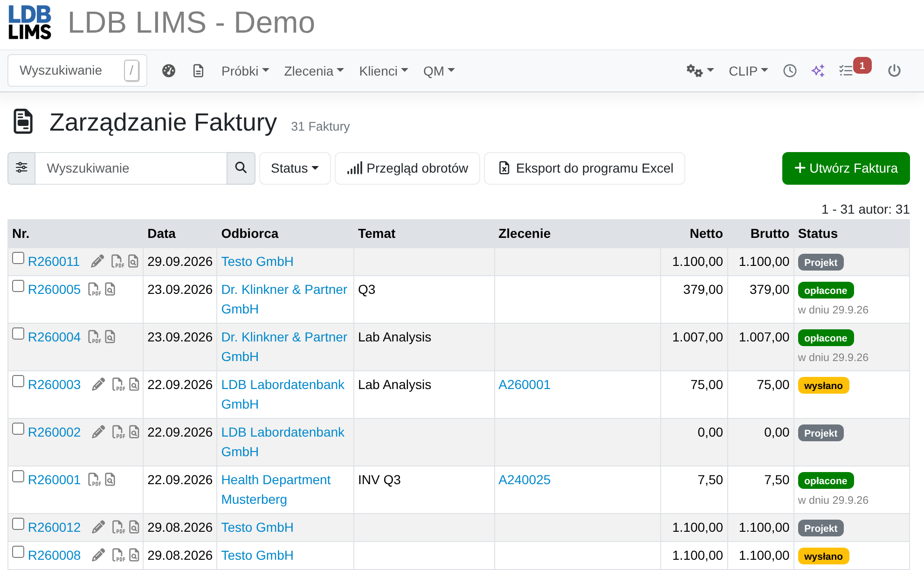Screen dimensions: 924x570
Task: Select checkbox for invoice R260011
Action: click(18, 258)
